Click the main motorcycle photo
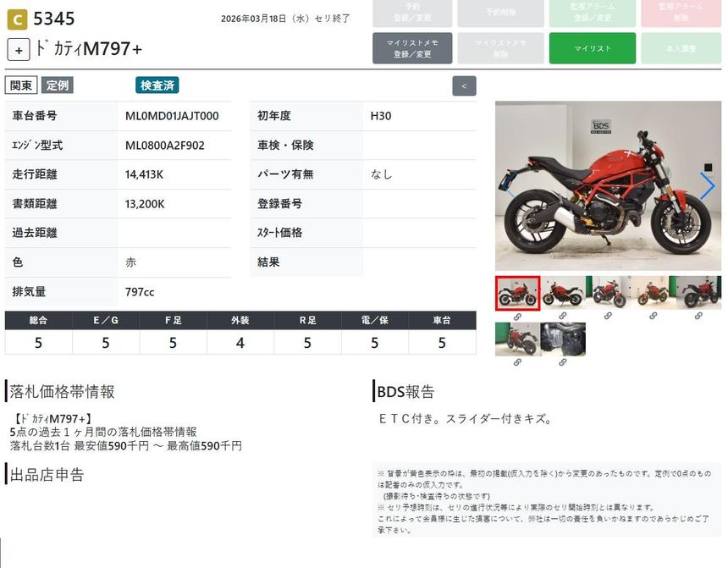 coord(608,186)
